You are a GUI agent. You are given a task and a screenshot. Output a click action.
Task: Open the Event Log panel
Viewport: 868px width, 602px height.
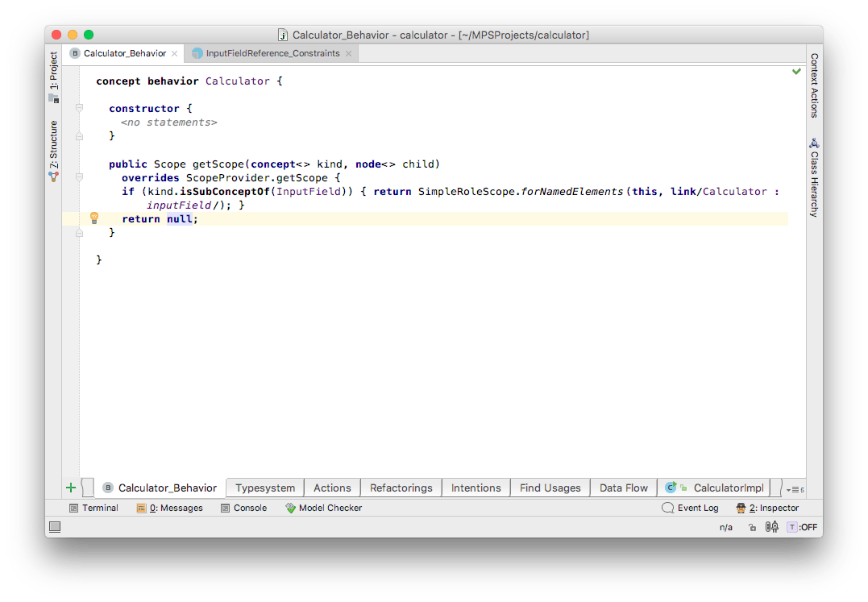click(x=690, y=508)
